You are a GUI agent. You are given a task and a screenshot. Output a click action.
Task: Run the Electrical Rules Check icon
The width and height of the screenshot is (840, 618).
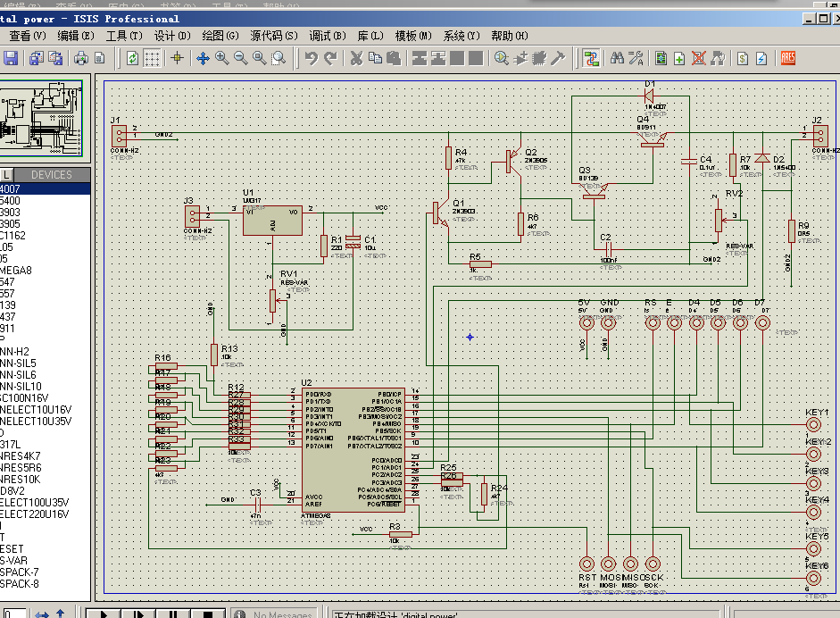click(761, 58)
